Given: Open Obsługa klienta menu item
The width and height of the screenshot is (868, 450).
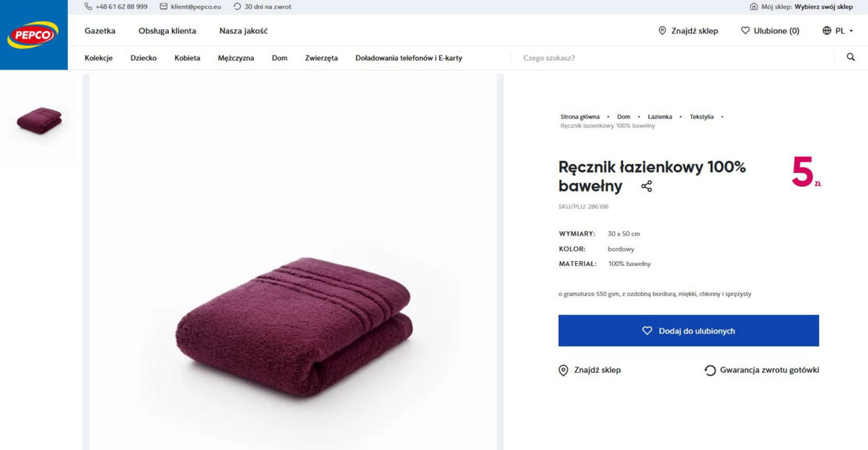Looking at the screenshot, I should (x=167, y=31).
